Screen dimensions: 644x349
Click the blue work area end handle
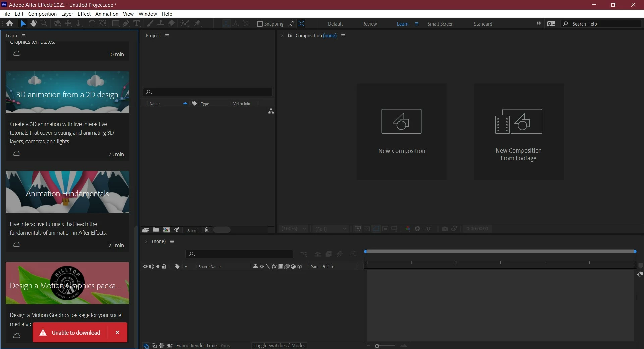[x=635, y=251]
